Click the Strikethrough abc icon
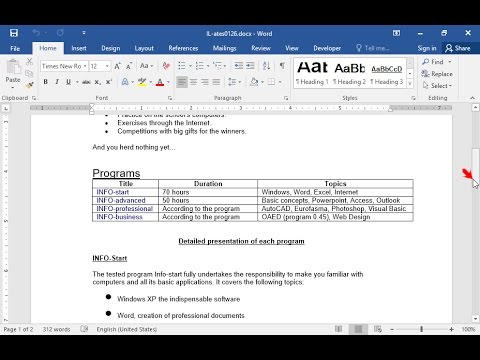The width and height of the screenshot is (480, 360). [x=86, y=82]
